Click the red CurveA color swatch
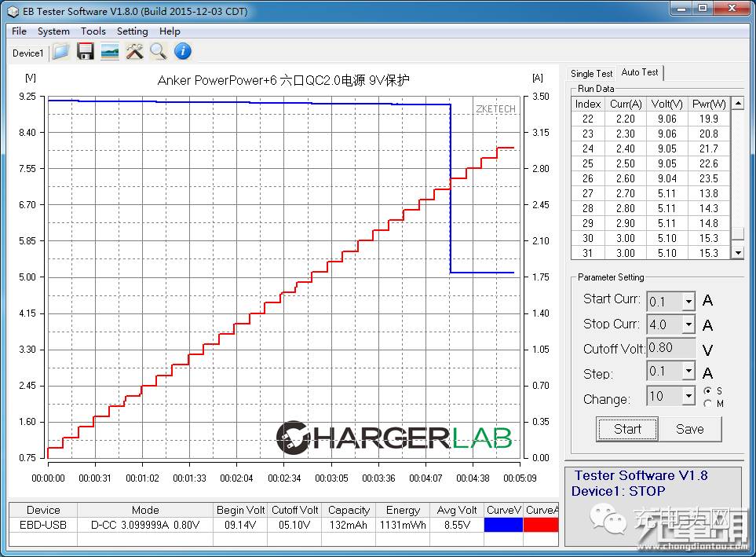Screen dimensions: 756x557 click(541, 525)
